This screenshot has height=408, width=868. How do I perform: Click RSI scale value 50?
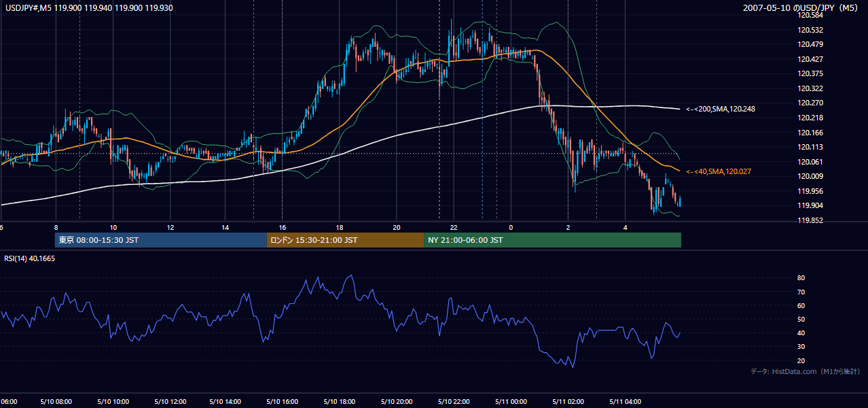801,319
